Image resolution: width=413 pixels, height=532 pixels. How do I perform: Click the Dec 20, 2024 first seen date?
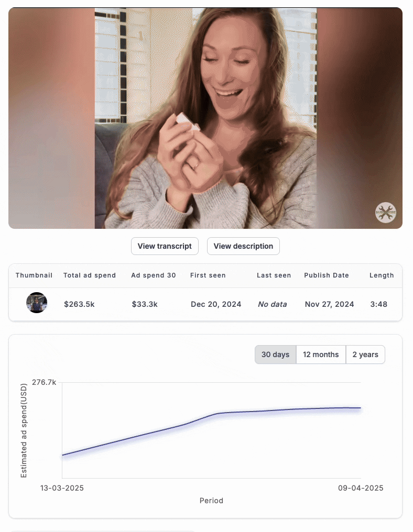tap(216, 304)
